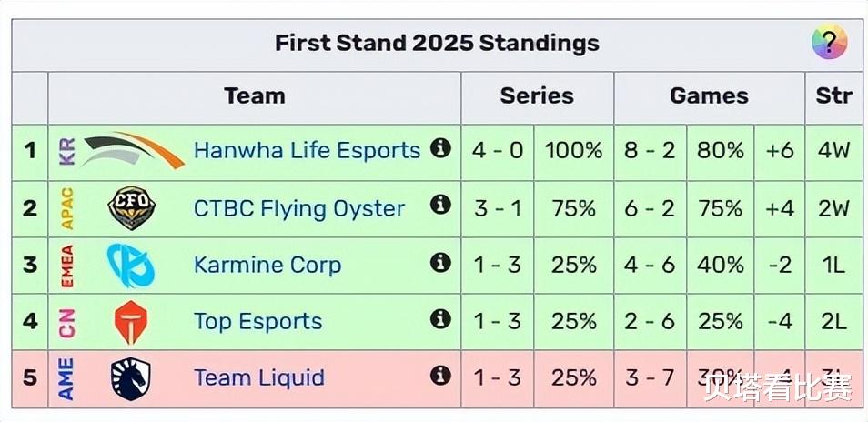Viewport: 868px width, 422px height.
Task: Select the Series column header
Action: pos(537,96)
